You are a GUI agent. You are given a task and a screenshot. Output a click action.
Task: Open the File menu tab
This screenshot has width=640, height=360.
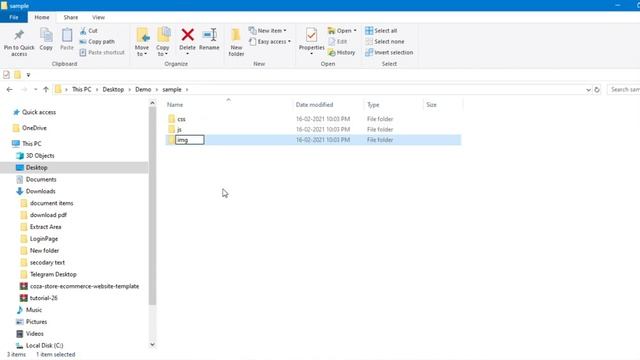click(x=14, y=17)
